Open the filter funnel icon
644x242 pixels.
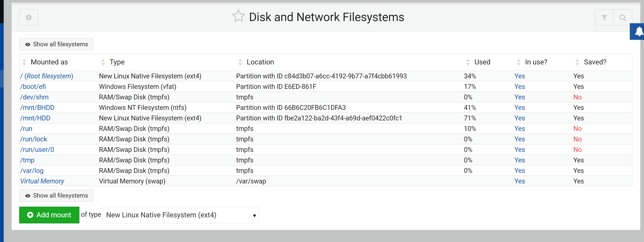(604, 18)
